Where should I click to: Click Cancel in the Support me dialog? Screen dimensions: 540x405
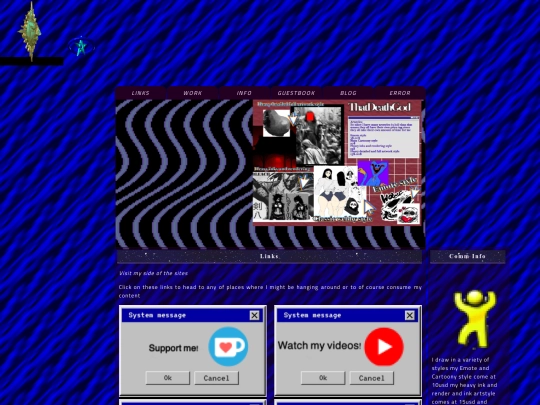[216, 378]
